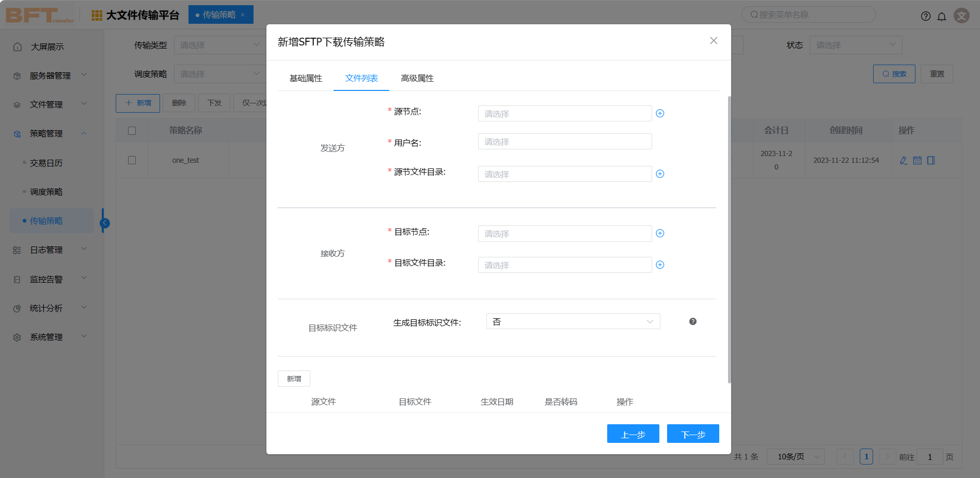Click the 新增 button above the file table

(x=294, y=379)
